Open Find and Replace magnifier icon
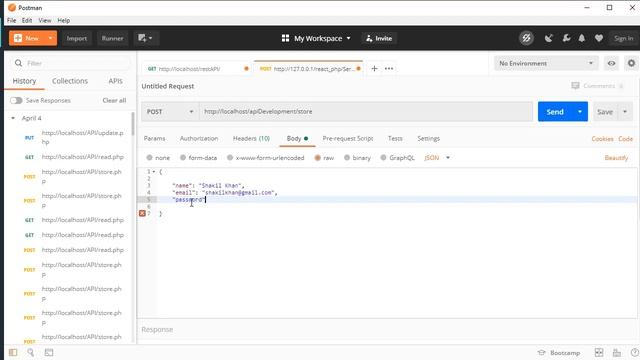The width and height of the screenshot is (640, 360). tap(31, 352)
